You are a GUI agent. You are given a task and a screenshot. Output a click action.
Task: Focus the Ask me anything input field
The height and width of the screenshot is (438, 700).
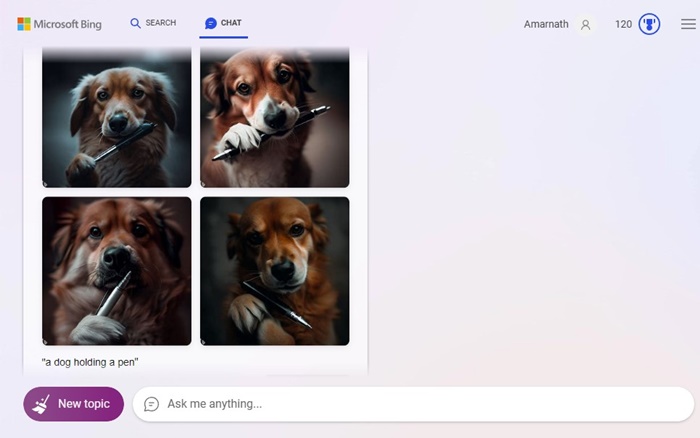point(413,404)
